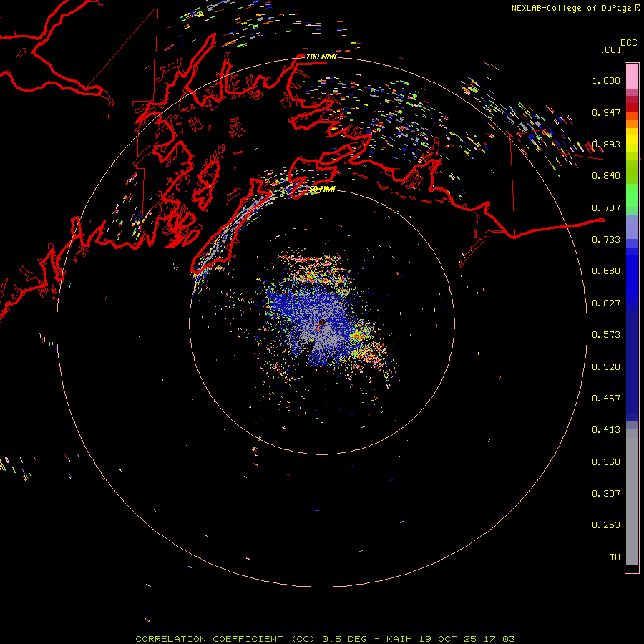This screenshot has width=644, height=644.
Task: Click the radar site marker at the center
Action: (321, 323)
